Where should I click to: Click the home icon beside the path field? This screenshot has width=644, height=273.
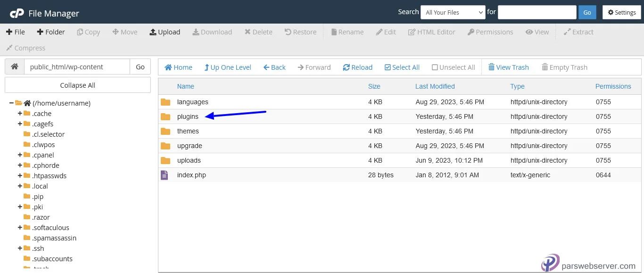click(x=15, y=67)
